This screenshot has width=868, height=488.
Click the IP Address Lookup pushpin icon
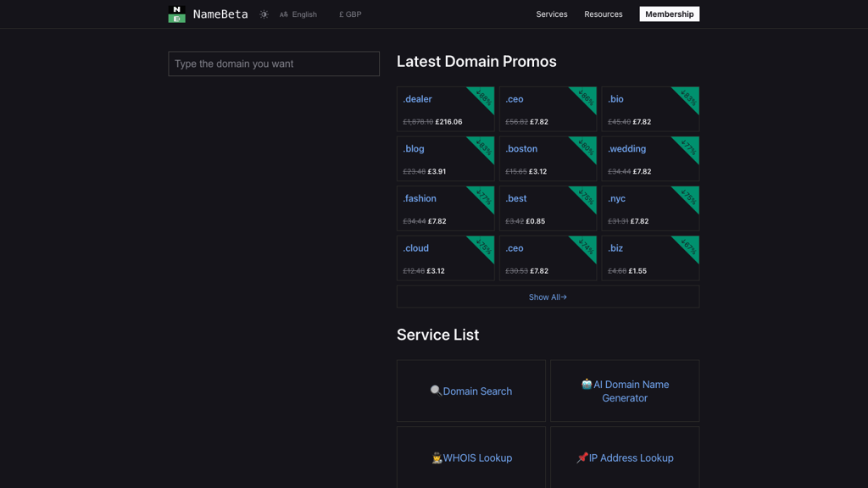coord(582,457)
